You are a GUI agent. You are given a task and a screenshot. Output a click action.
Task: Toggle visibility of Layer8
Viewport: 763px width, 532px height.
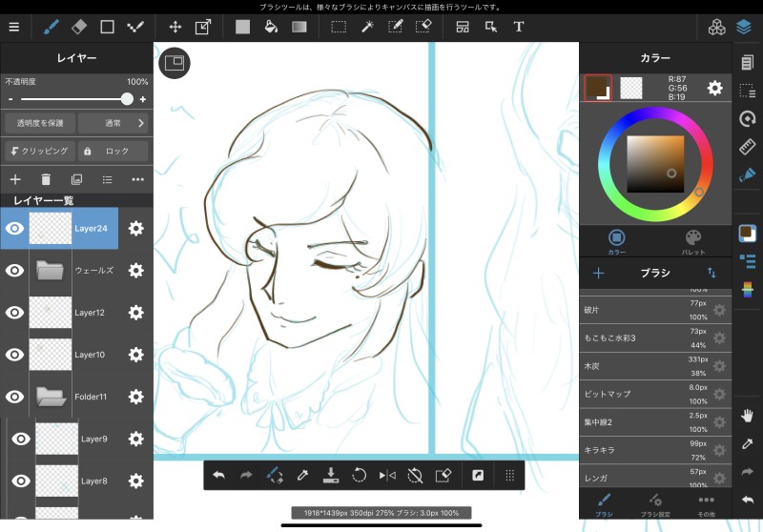[x=21, y=481]
